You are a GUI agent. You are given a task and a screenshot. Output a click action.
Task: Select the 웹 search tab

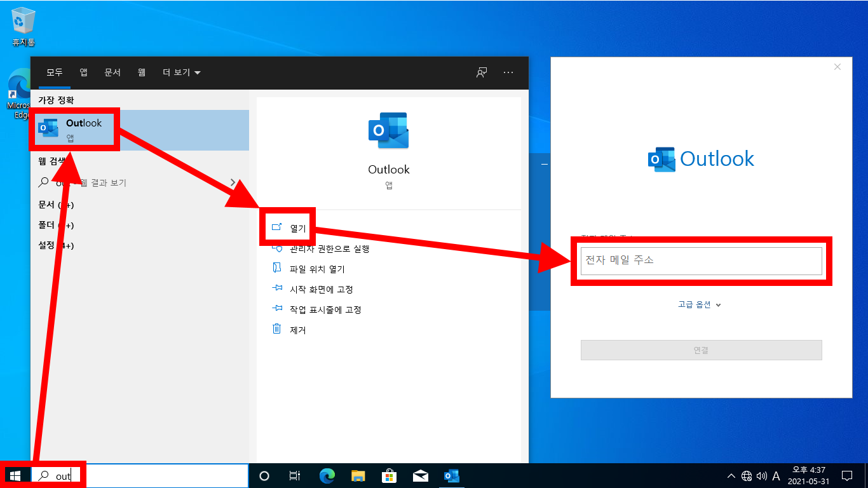point(142,72)
